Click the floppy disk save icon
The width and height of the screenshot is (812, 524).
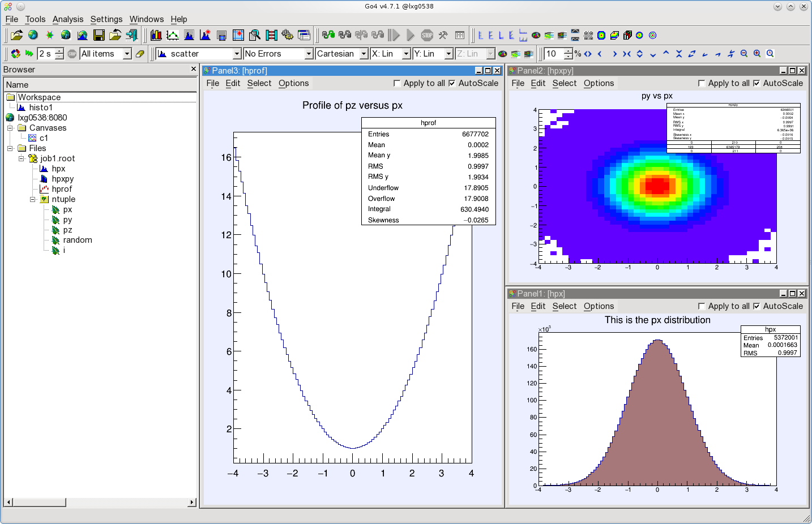pyautogui.click(x=99, y=35)
